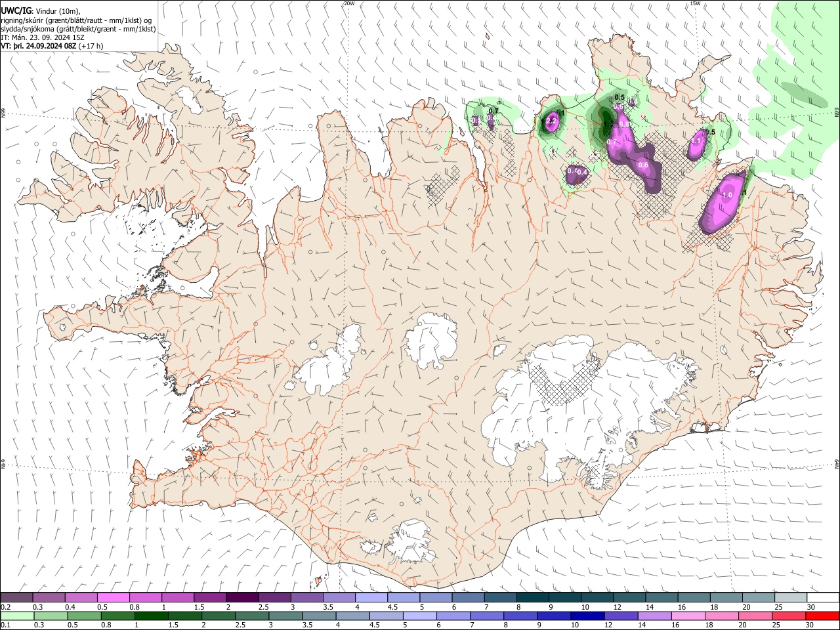
Task: Click the purple 1.5 swatch in top legend row
Action: click(209, 598)
